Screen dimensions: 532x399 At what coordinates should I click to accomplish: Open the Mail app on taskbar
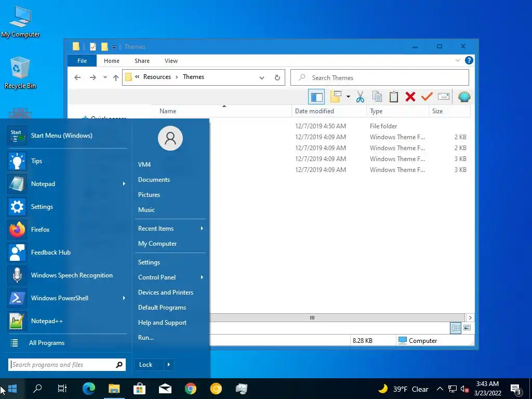165,389
